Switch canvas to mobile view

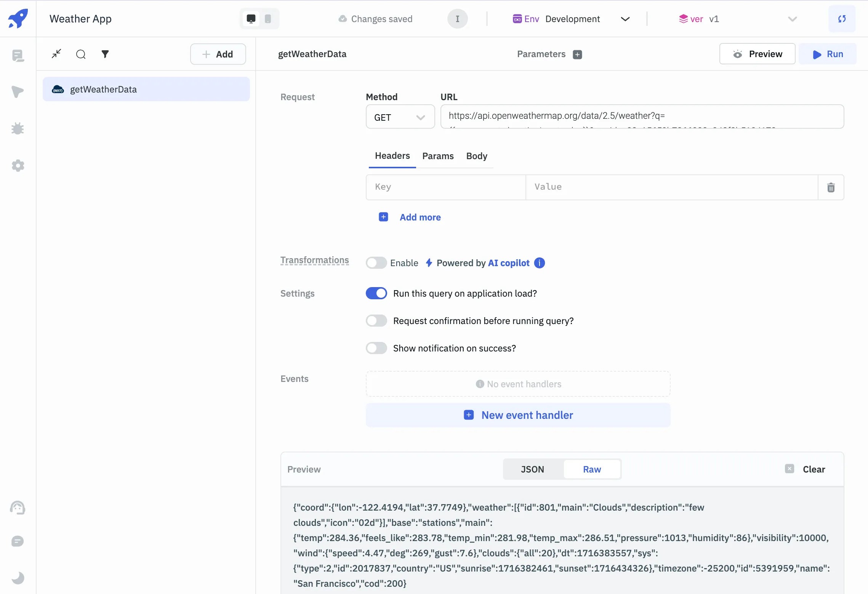tap(268, 18)
